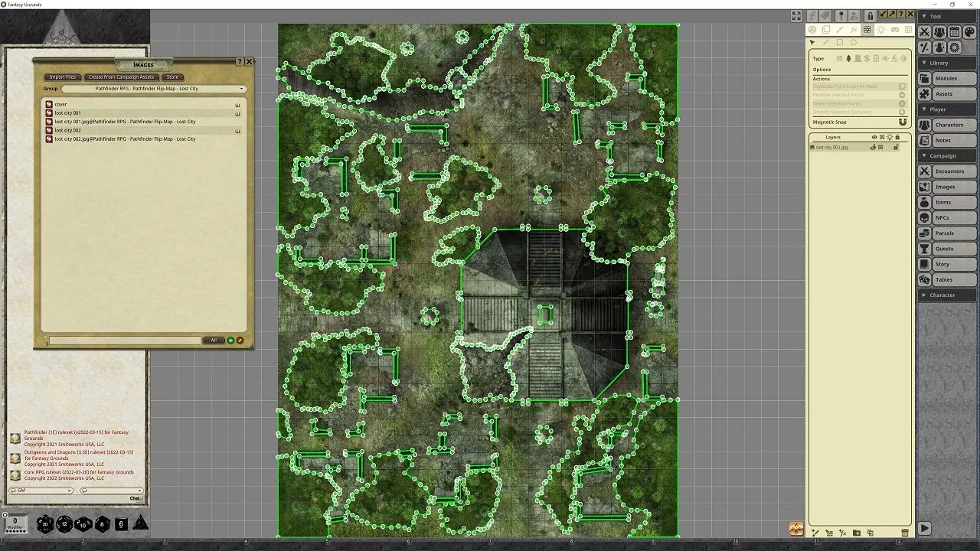
Task: Open the Story list
Action: 947,264
